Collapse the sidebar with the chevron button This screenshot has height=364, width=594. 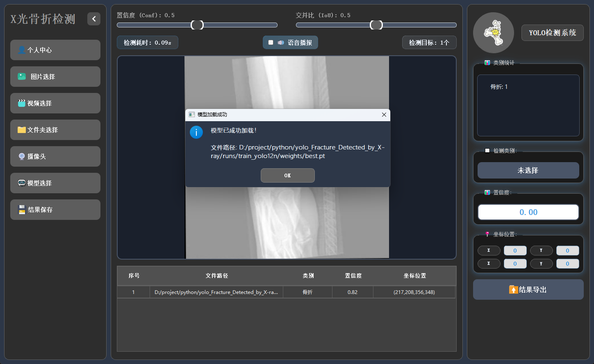(x=93, y=19)
